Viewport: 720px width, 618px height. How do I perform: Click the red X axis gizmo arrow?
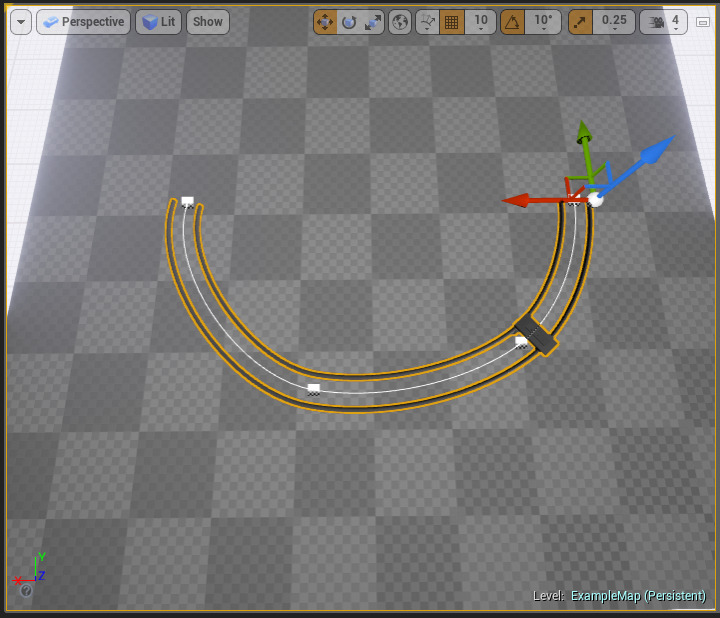pyautogui.click(x=517, y=201)
